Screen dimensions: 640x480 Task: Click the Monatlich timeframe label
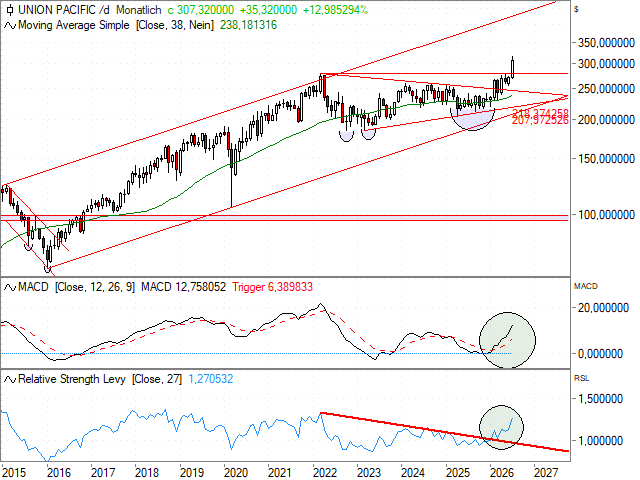coord(138,10)
